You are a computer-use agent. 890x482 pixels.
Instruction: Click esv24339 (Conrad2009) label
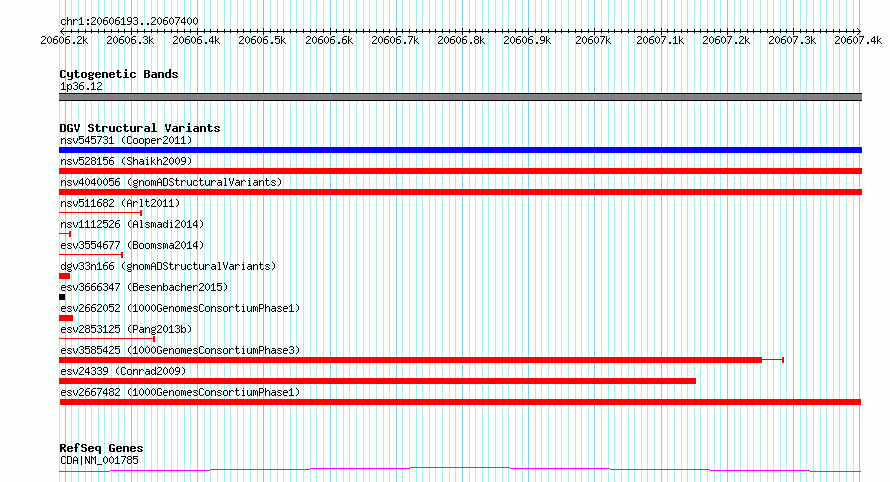[123, 371]
